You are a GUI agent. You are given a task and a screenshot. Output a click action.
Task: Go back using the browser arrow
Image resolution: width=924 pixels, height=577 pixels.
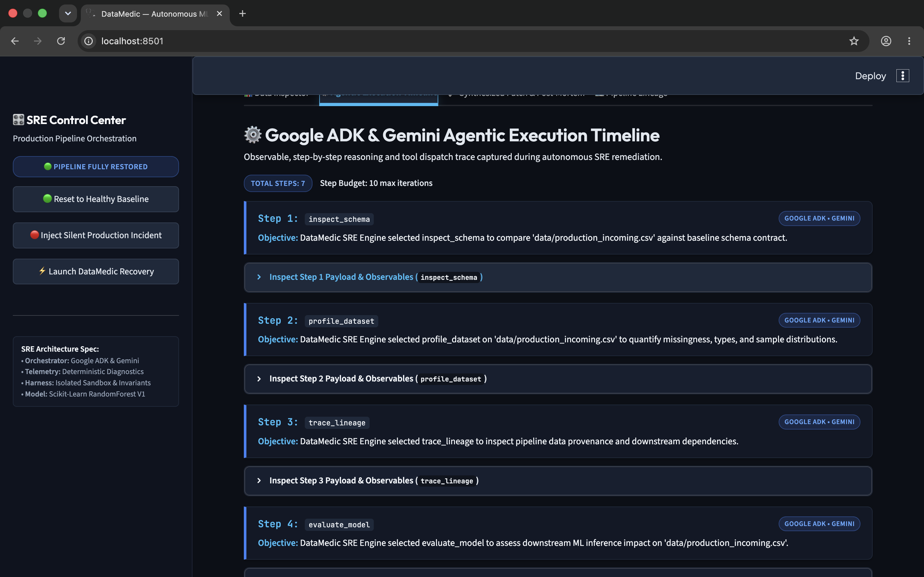pos(15,41)
